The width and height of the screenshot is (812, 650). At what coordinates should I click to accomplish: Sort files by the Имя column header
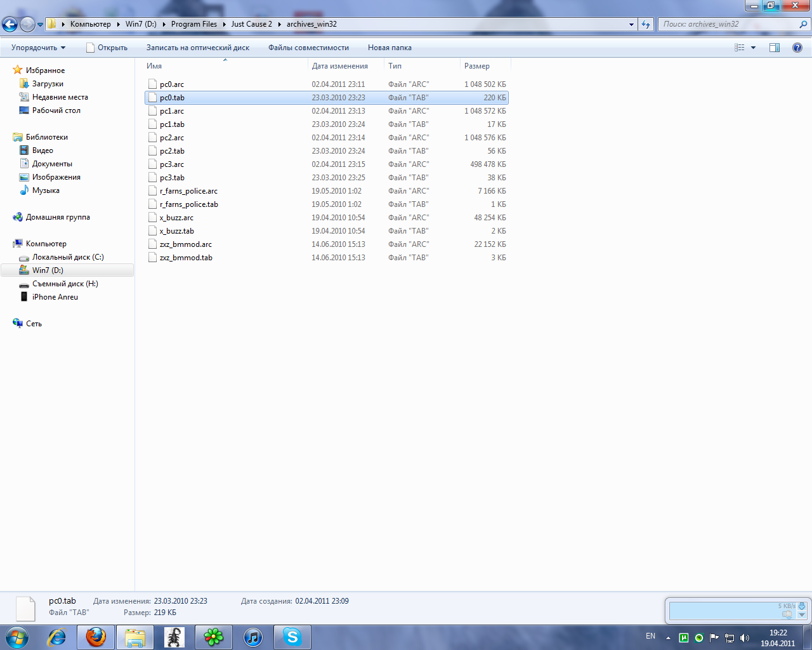(x=226, y=66)
